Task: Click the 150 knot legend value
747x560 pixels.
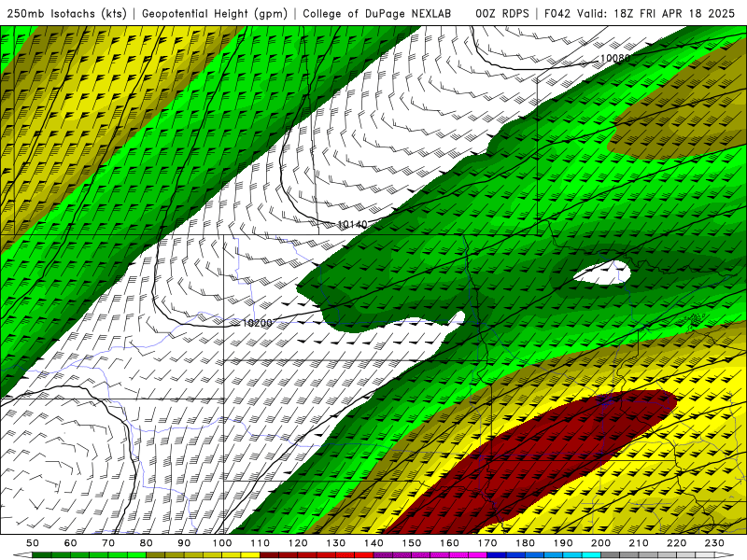Action: (412, 543)
